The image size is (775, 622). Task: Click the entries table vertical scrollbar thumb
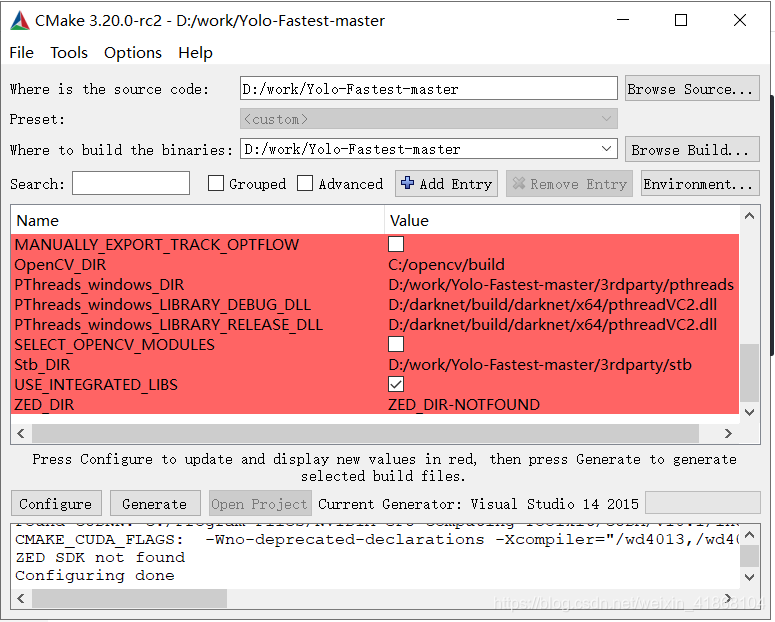pos(749,373)
